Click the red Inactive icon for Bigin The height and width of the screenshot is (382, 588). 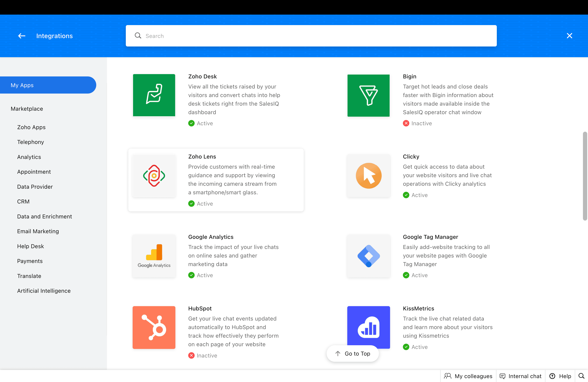click(406, 123)
